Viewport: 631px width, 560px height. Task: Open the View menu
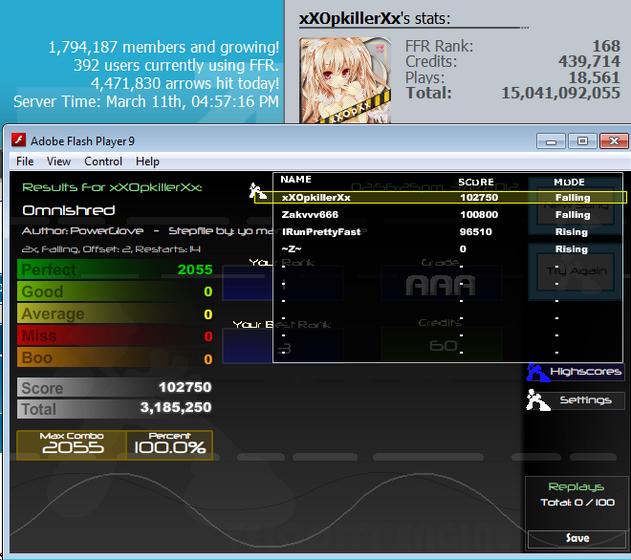[58, 161]
